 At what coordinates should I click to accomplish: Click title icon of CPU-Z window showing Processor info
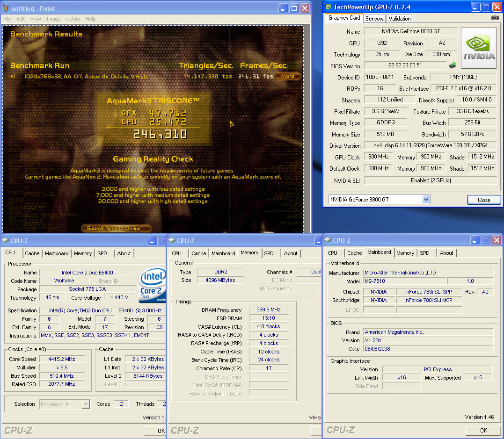pos(5,240)
